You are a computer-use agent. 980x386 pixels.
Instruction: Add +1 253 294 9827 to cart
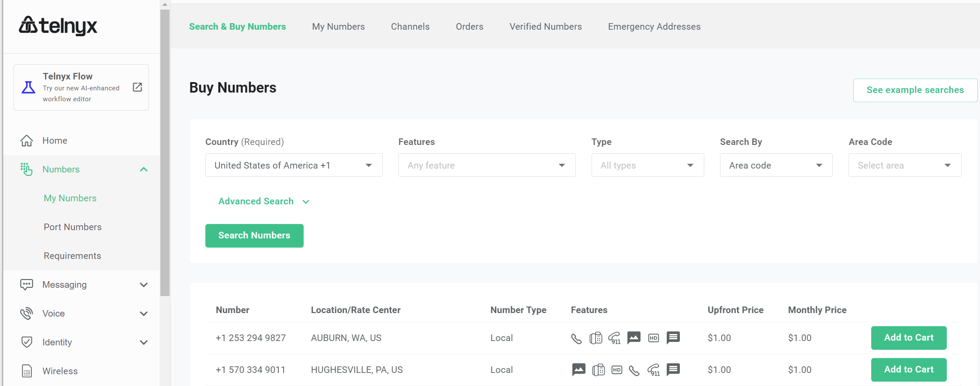coord(908,338)
